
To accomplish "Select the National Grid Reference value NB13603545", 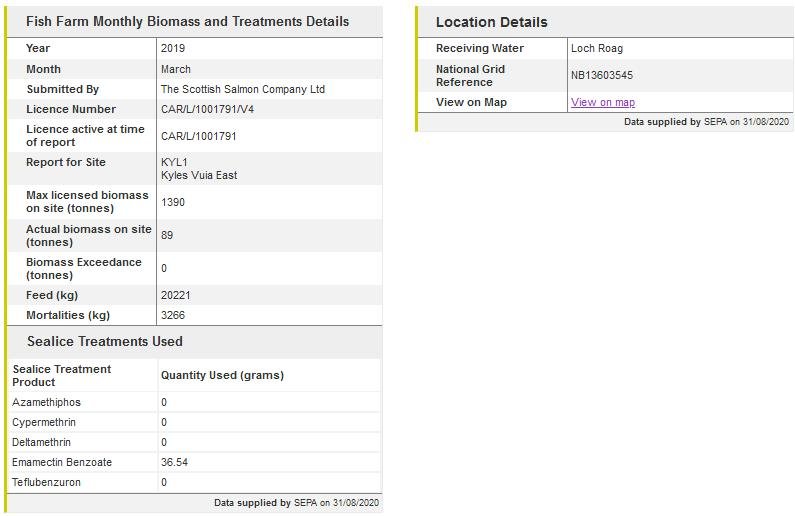I will click(x=601, y=75).
